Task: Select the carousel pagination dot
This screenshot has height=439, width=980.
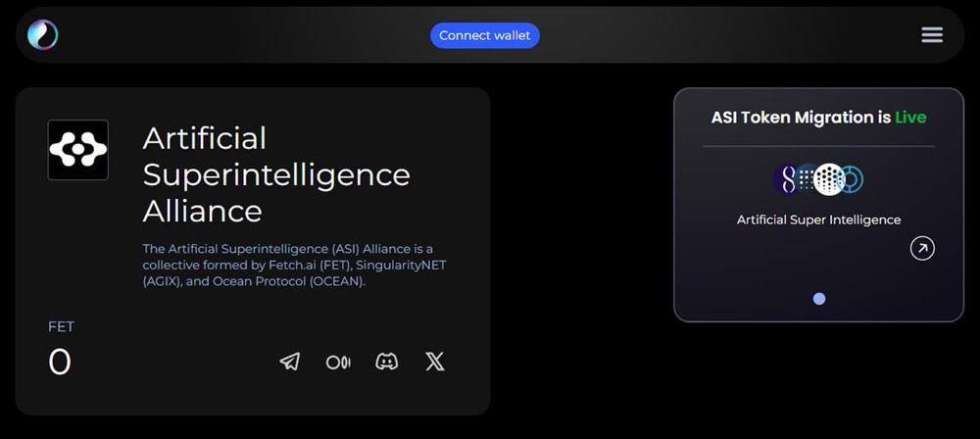Action: pos(819,299)
